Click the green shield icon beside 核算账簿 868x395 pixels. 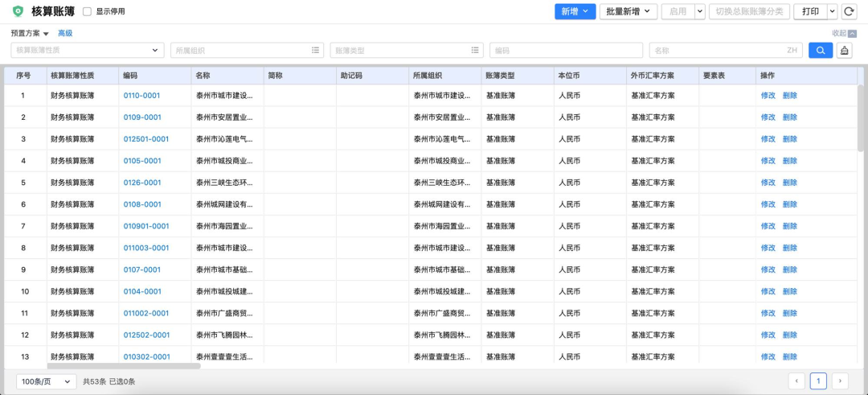[18, 11]
